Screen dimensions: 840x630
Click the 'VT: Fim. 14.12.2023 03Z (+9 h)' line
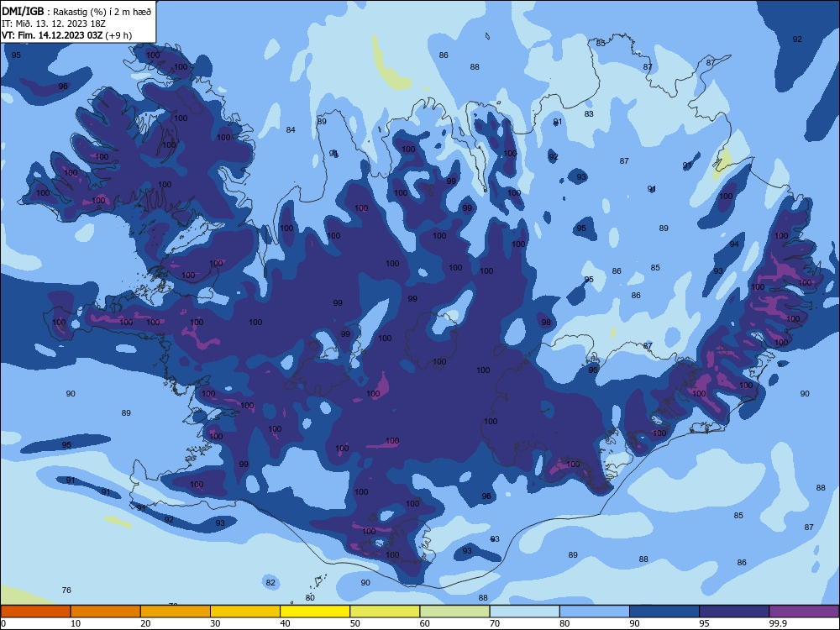coord(66,35)
